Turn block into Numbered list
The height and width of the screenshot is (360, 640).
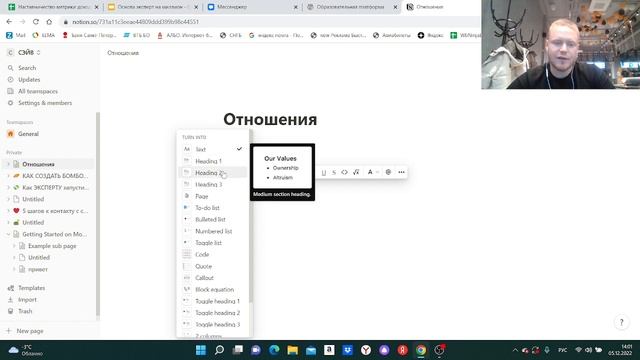[213, 231]
